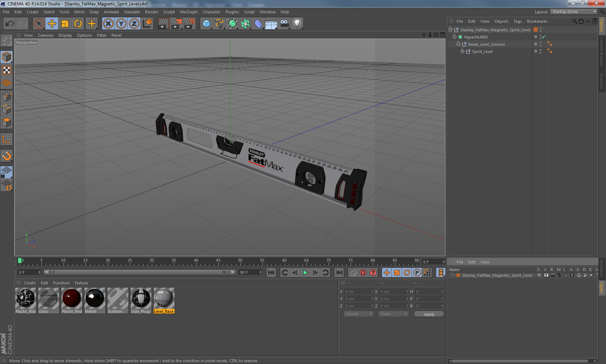Select the Level_Base material swatch

tap(164, 300)
